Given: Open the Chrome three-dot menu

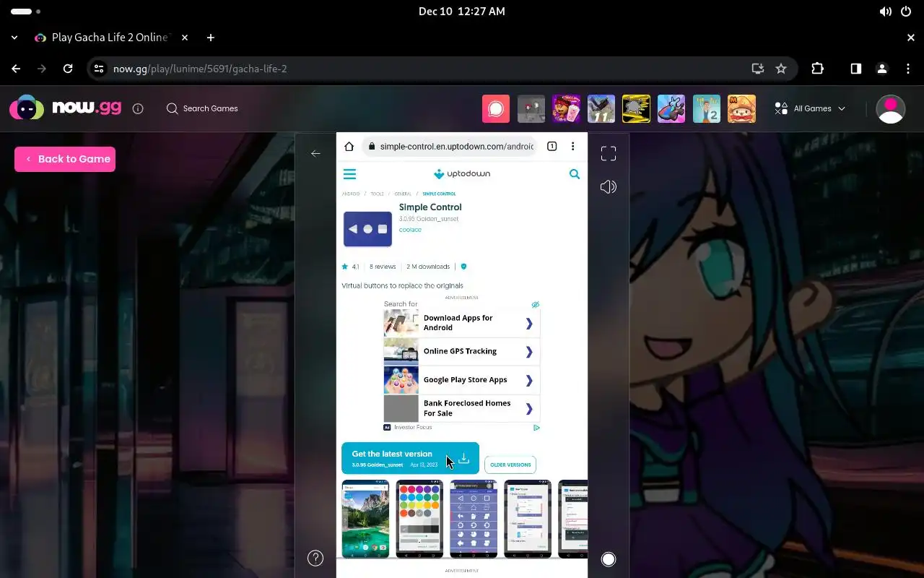Looking at the screenshot, I should pyautogui.click(x=908, y=69).
